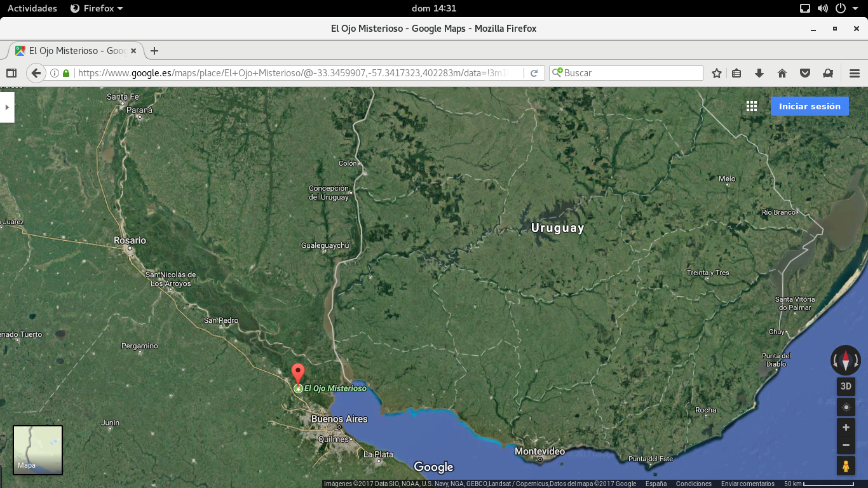Click the Punta del Este label
The image size is (868, 488).
pyautogui.click(x=650, y=459)
